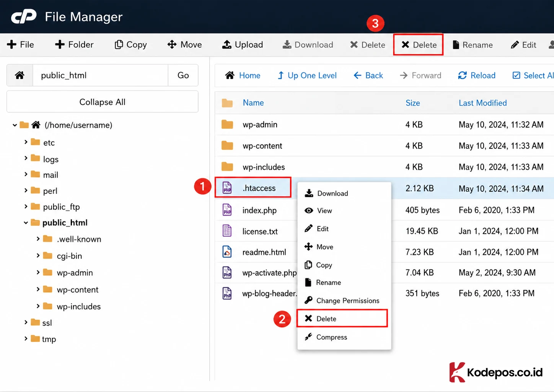The image size is (554, 392).
Task: Click the index.php file icon
Action: [227, 210]
